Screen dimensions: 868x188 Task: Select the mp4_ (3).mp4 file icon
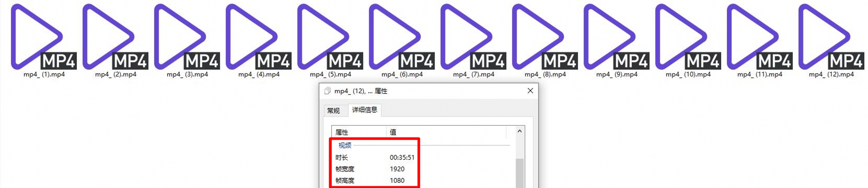(187, 37)
